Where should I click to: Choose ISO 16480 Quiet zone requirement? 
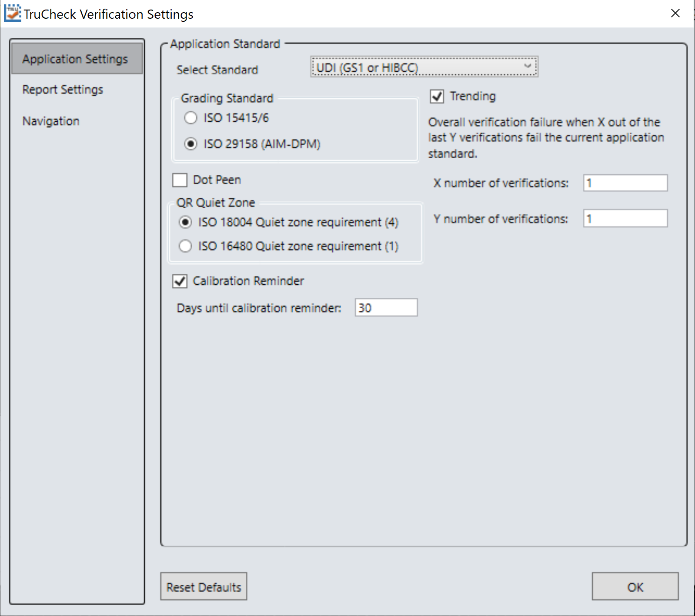(x=185, y=246)
